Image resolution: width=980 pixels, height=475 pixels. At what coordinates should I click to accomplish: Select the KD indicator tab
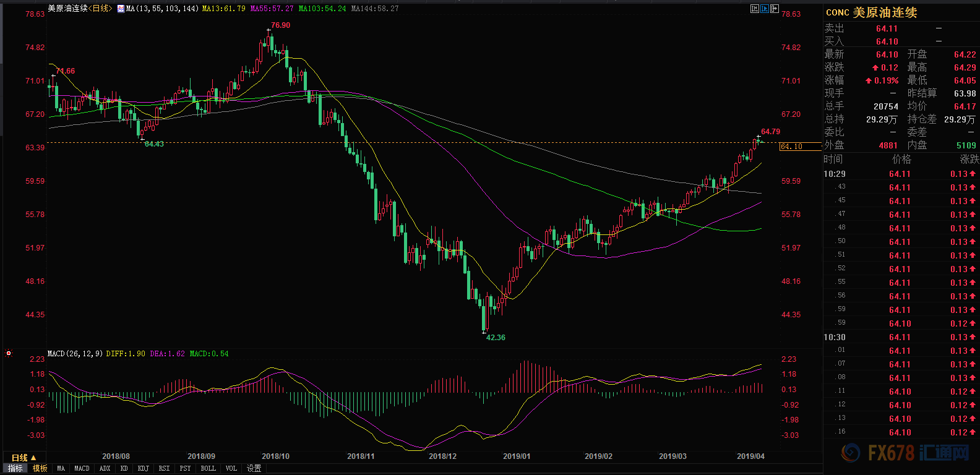click(124, 468)
